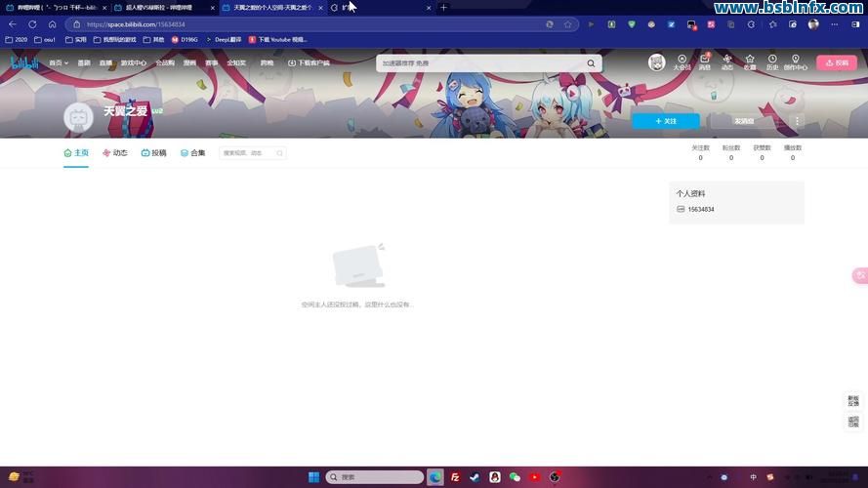Open the 2020 bookmarks folder

point(16,40)
